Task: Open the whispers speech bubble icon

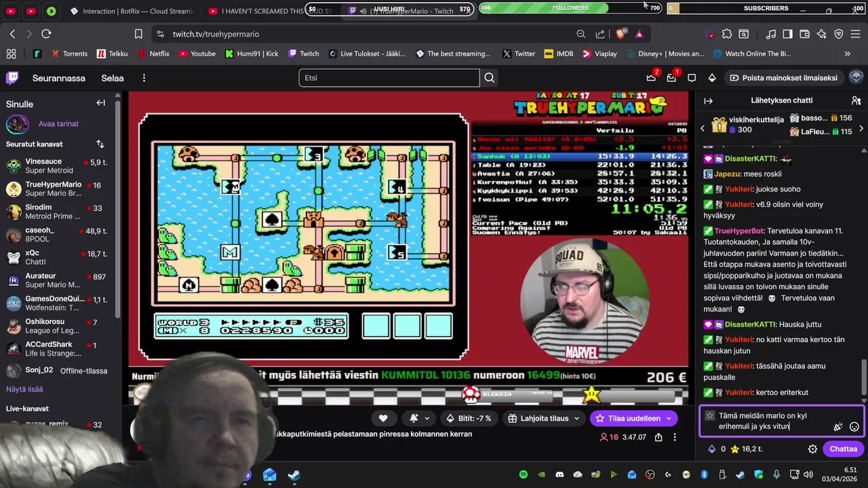Action: (692, 78)
